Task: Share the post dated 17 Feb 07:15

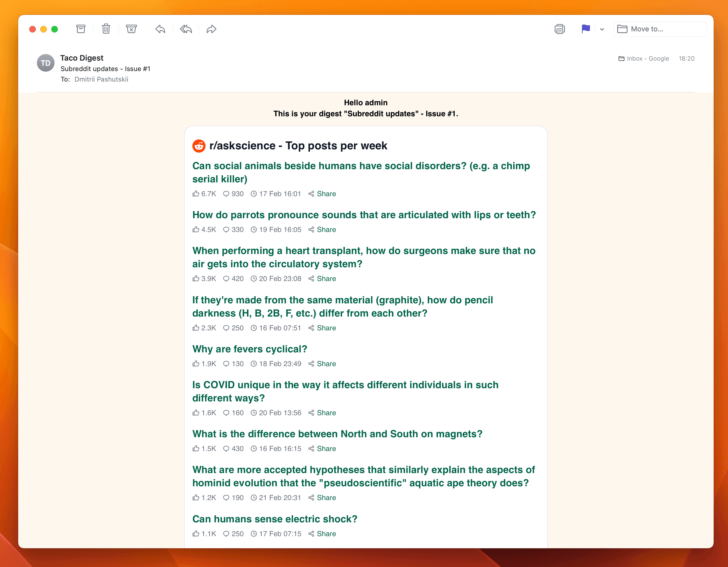Action: pyautogui.click(x=322, y=534)
